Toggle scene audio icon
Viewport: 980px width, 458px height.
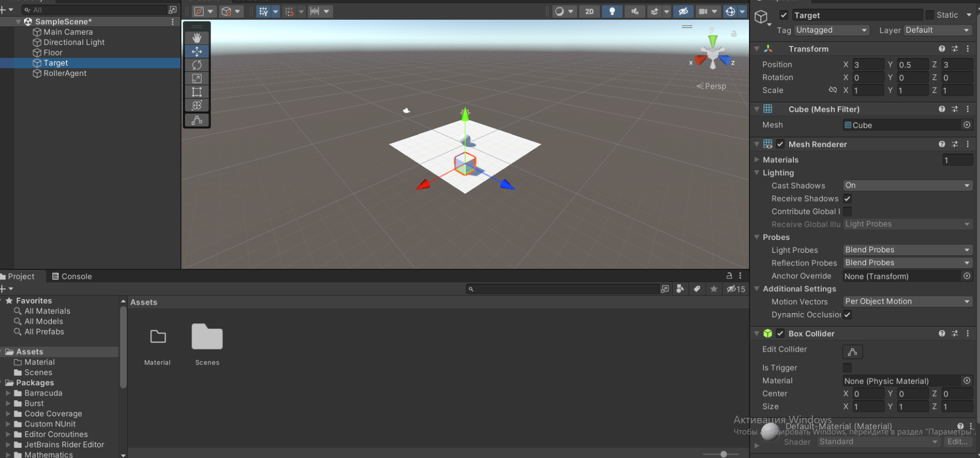click(x=635, y=11)
